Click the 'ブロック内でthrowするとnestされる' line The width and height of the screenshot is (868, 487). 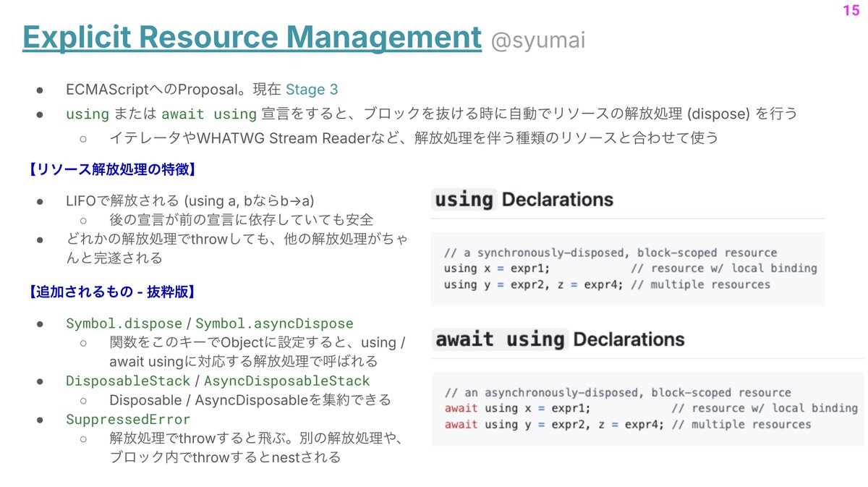224,458
